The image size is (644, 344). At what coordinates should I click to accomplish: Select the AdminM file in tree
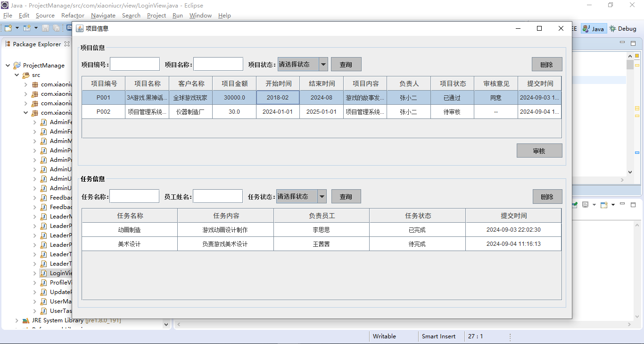(x=61, y=141)
